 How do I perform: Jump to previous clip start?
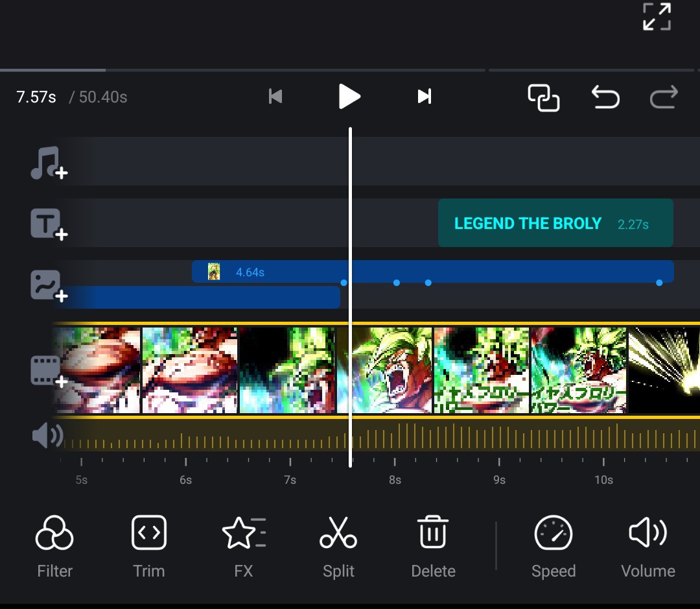click(275, 96)
